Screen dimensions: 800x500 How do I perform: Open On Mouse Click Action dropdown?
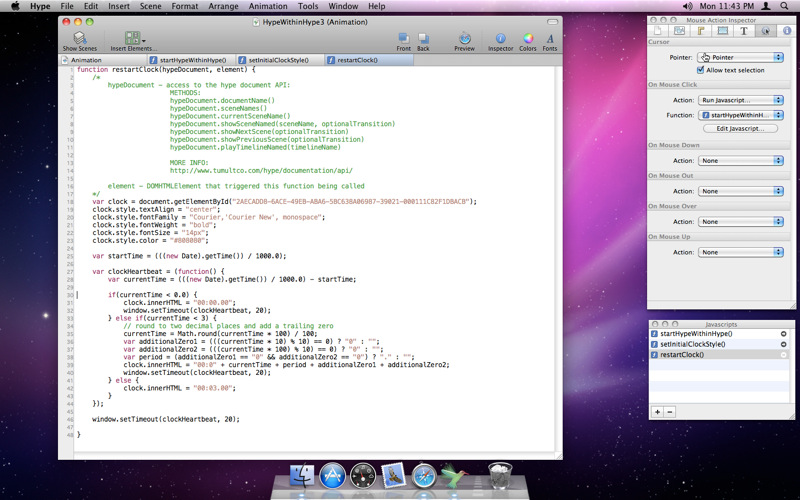click(740, 100)
